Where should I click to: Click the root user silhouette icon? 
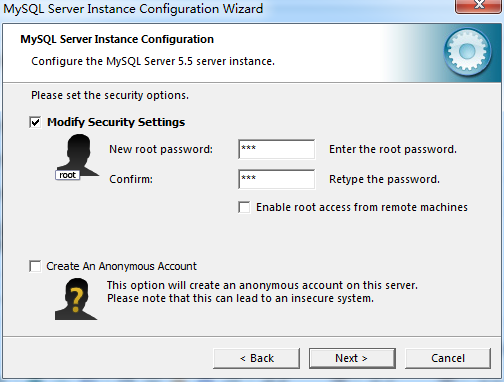click(x=78, y=155)
